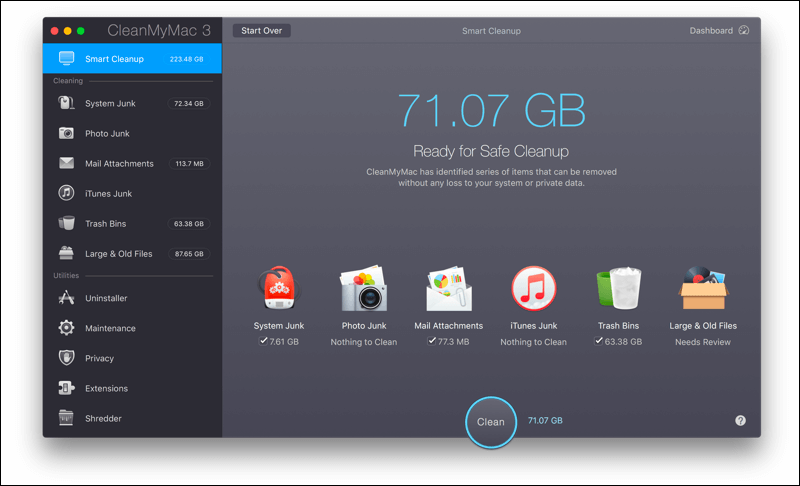Open the Extensions utility label
Viewport: 800px width, 486px height.
click(x=106, y=389)
